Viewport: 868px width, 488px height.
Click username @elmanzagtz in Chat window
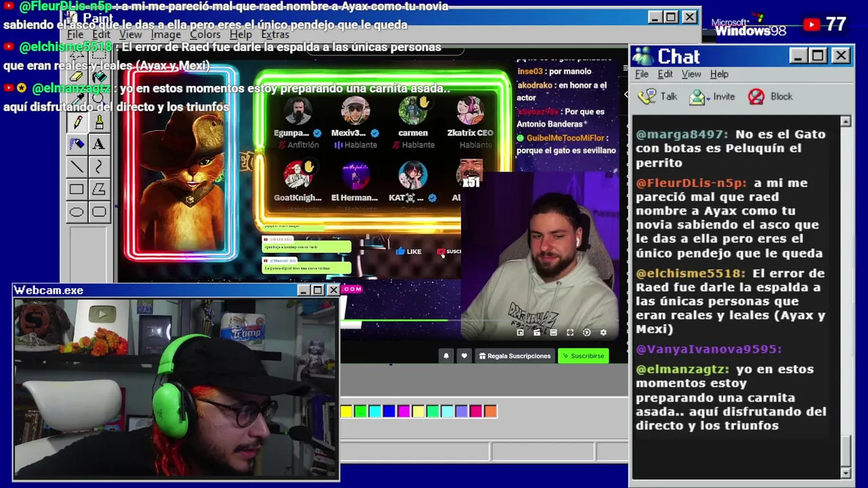pos(682,369)
